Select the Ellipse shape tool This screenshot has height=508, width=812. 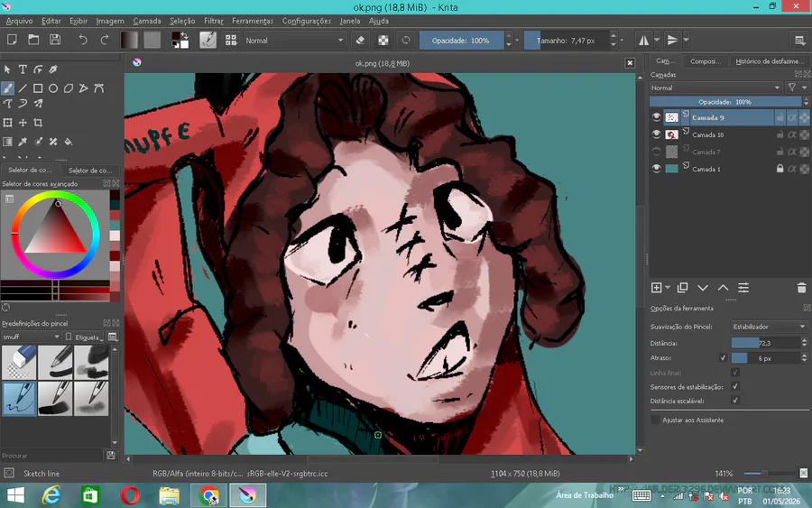pos(53,88)
